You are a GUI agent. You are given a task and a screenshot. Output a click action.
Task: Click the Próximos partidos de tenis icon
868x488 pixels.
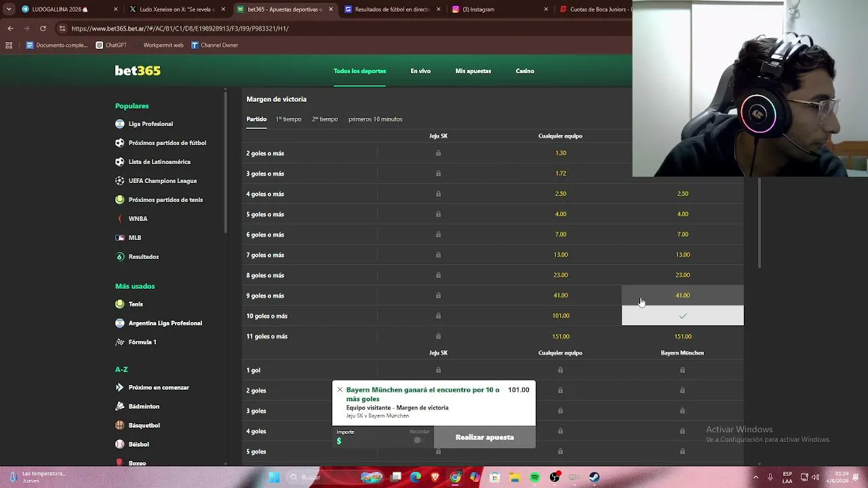point(120,200)
